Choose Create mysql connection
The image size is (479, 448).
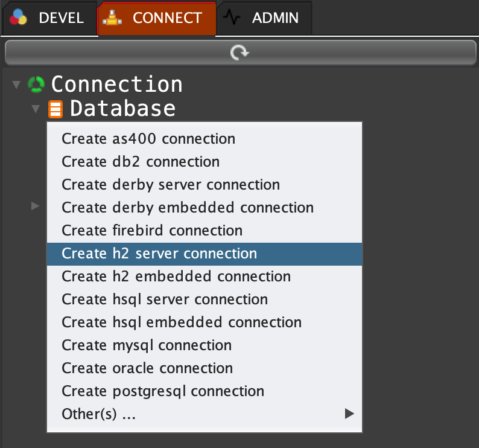click(x=147, y=345)
